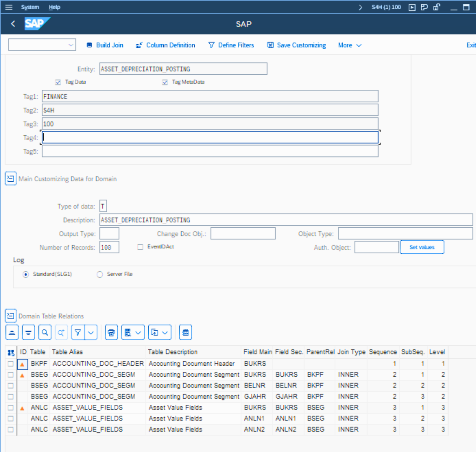Open the System menu
476x452 pixels.
30,7
